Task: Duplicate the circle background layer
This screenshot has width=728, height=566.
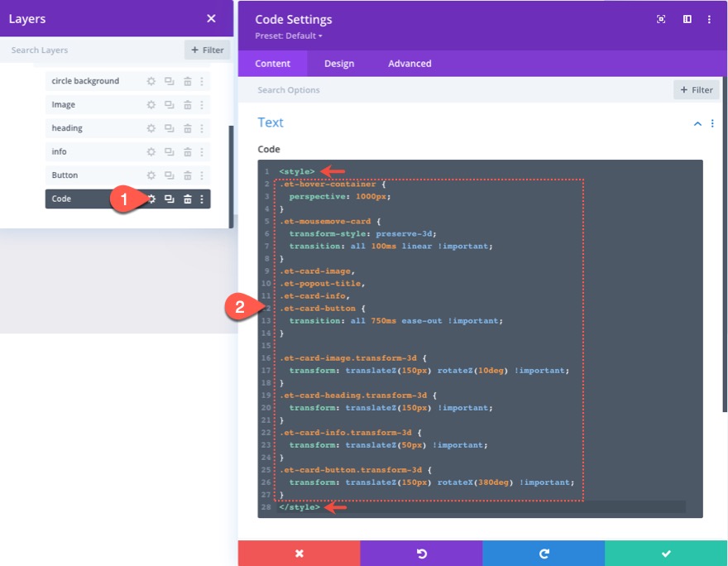Action: (x=169, y=81)
